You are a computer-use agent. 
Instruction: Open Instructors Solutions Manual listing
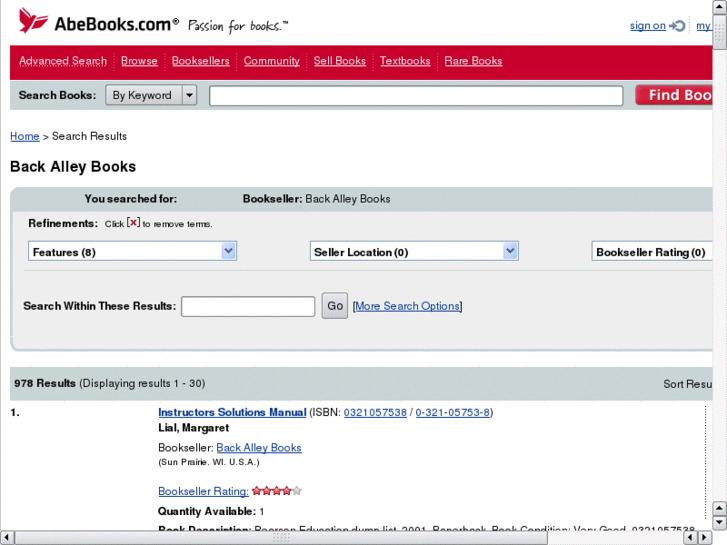232,412
